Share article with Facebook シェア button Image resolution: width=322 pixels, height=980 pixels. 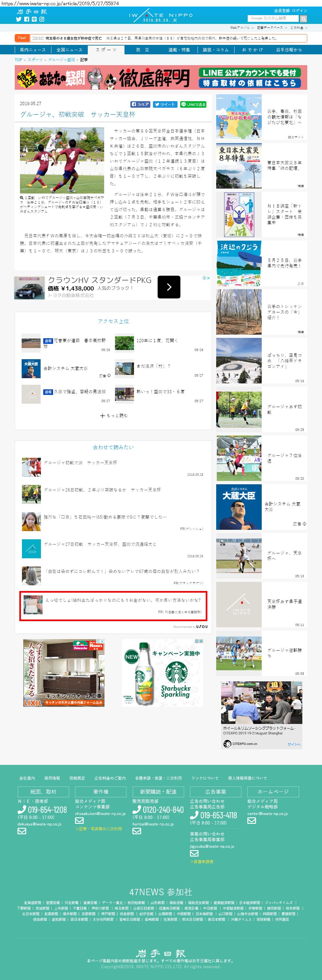coord(141,104)
